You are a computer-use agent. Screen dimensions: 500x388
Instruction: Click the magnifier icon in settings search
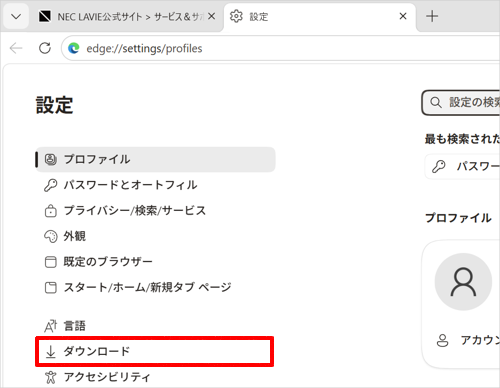tap(436, 102)
